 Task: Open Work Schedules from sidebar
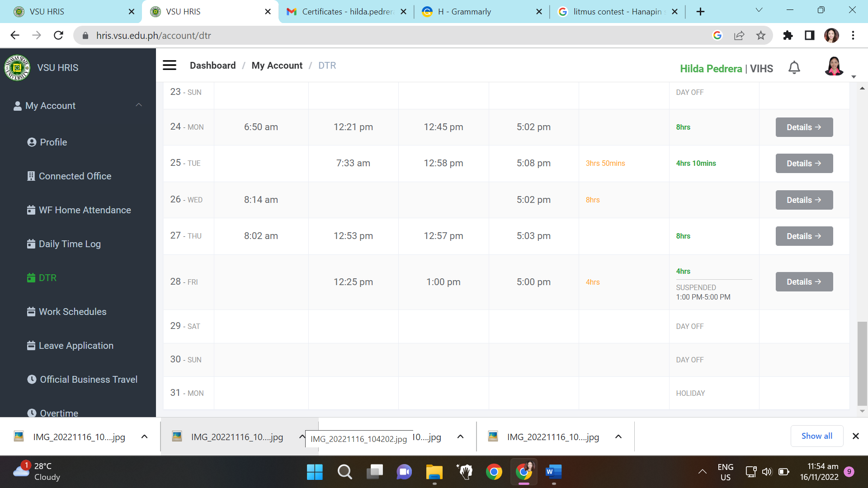72,312
